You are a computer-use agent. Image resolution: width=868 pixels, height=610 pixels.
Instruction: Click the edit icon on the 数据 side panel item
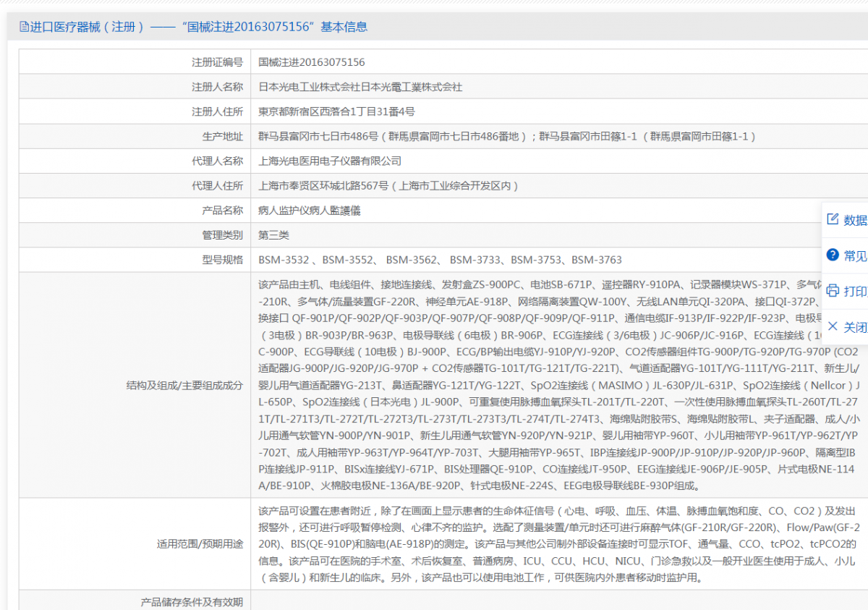click(833, 219)
